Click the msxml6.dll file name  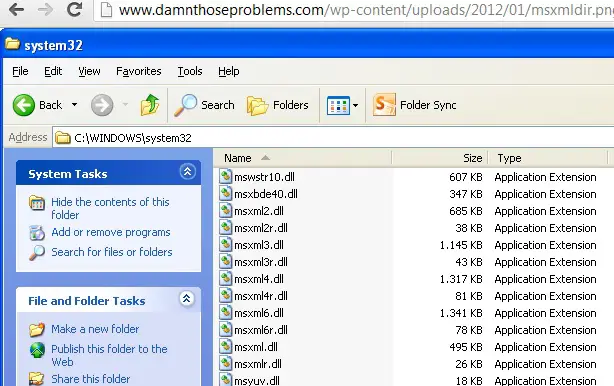[259, 313]
